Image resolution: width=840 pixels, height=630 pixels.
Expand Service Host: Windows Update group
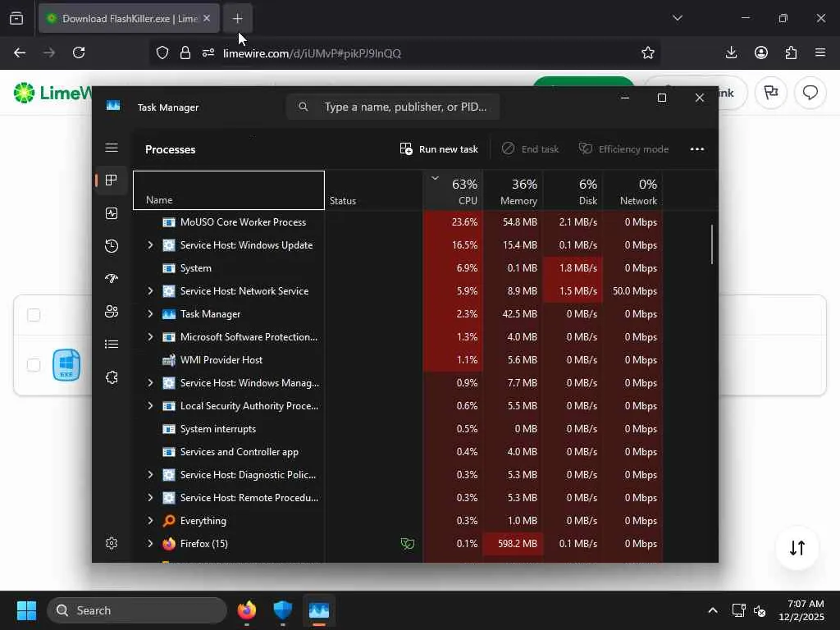tap(150, 244)
